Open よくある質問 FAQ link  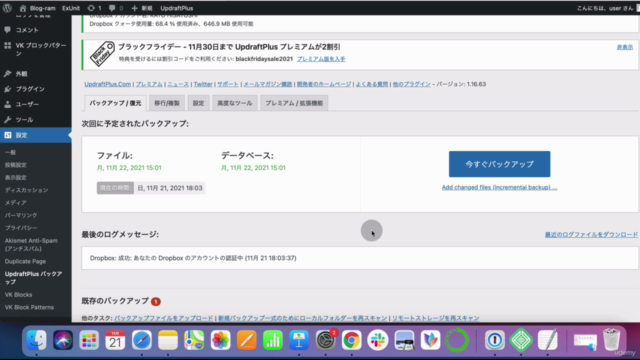[x=371, y=84]
